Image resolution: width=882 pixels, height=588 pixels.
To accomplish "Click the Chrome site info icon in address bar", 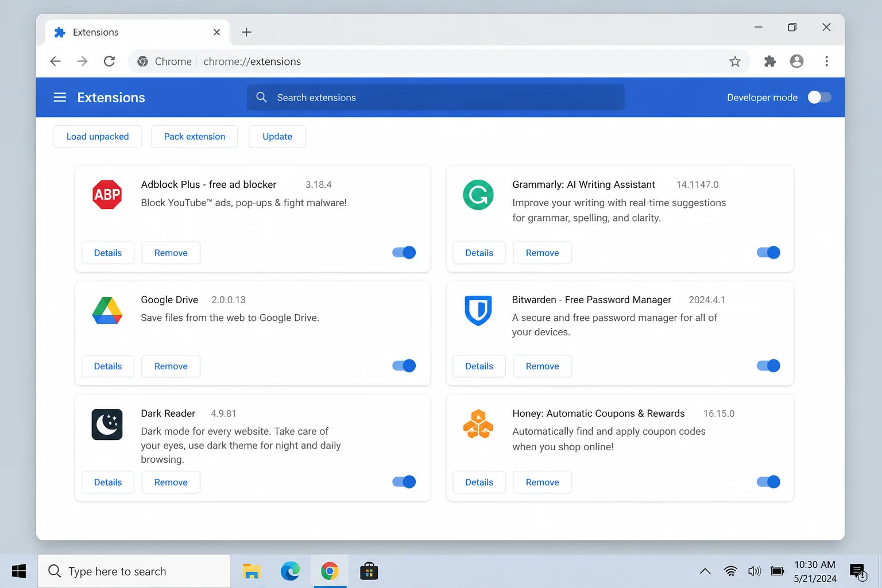I will click(143, 61).
